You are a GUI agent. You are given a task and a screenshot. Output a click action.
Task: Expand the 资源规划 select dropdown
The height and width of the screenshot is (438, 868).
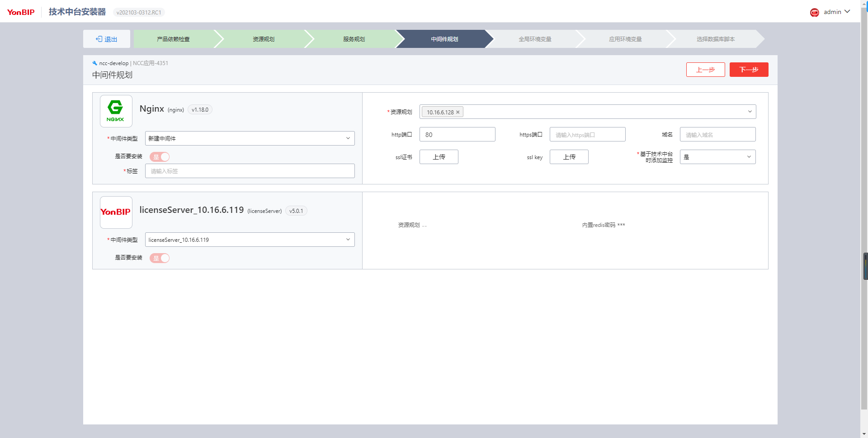[588, 112]
